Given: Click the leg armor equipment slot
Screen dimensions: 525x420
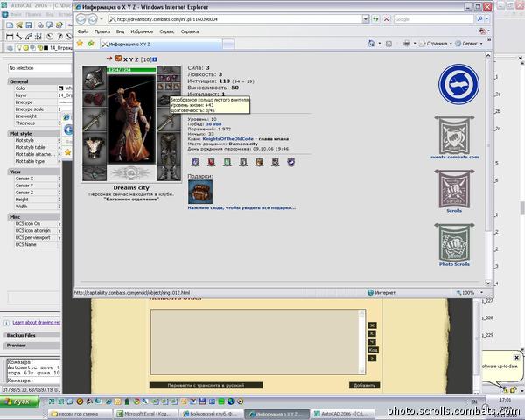Looking at the screenshot, I should (169, 149).
